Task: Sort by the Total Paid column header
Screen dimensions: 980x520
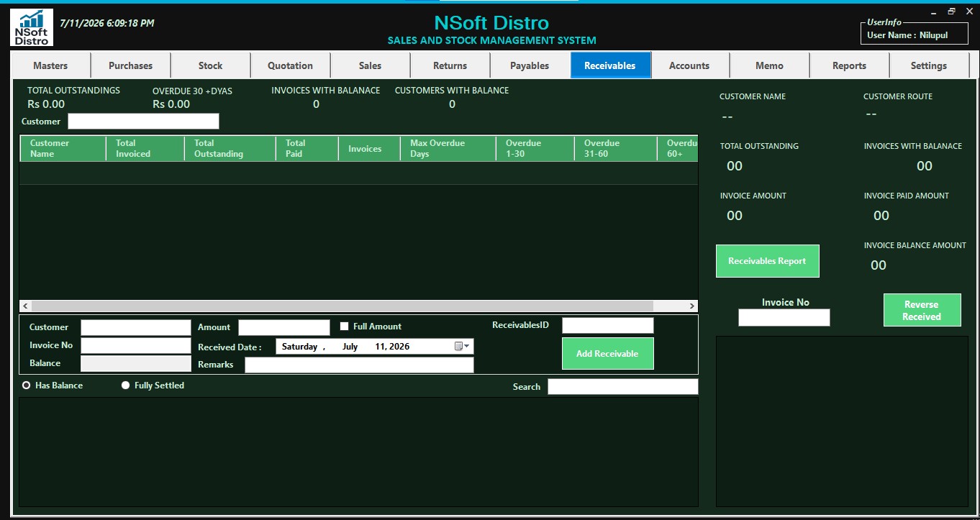Action: click(307, 148)
